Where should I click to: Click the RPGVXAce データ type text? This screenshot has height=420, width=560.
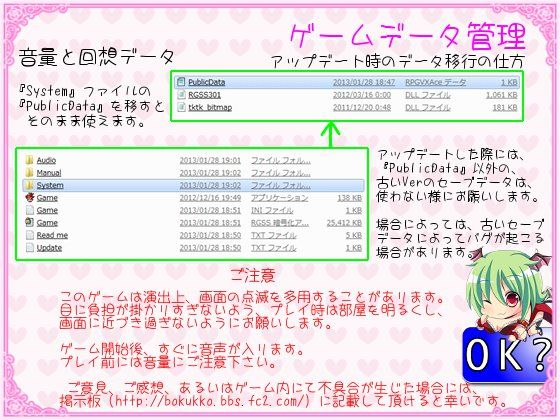435,82
